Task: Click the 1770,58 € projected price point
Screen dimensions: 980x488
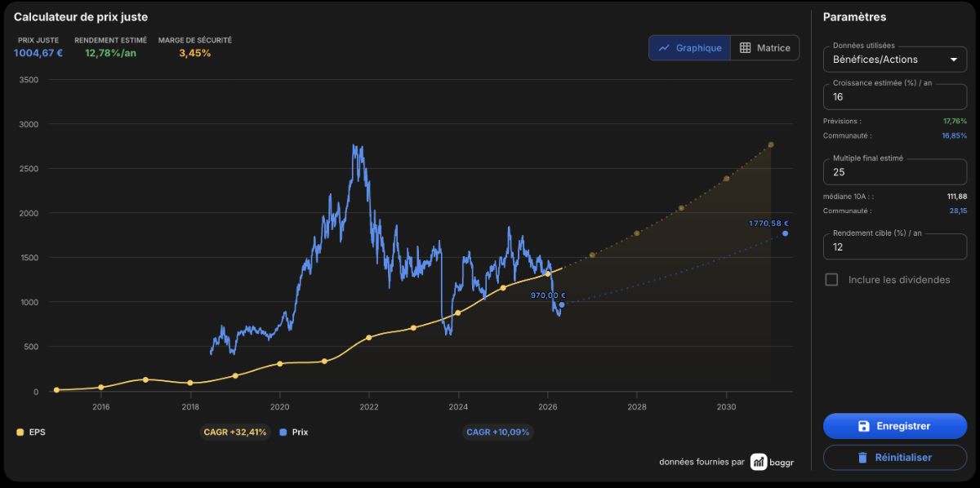Action: 786,233
